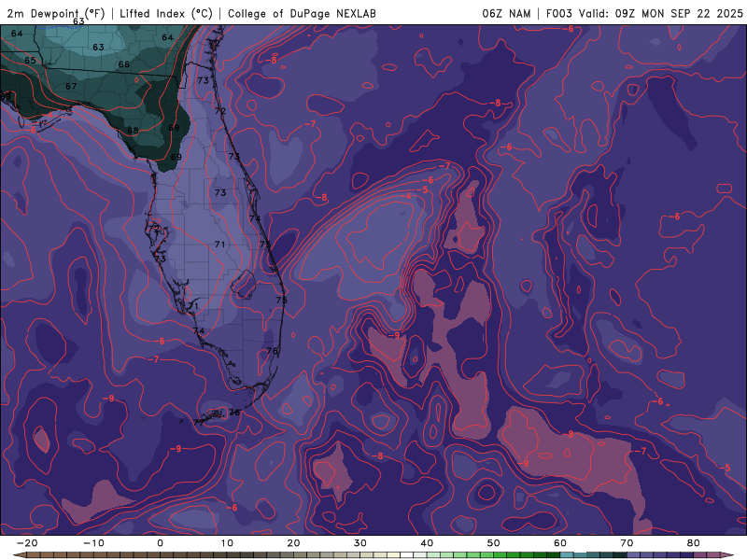
Task: Click the right arrow end of color bar
Action: (728, 555)
